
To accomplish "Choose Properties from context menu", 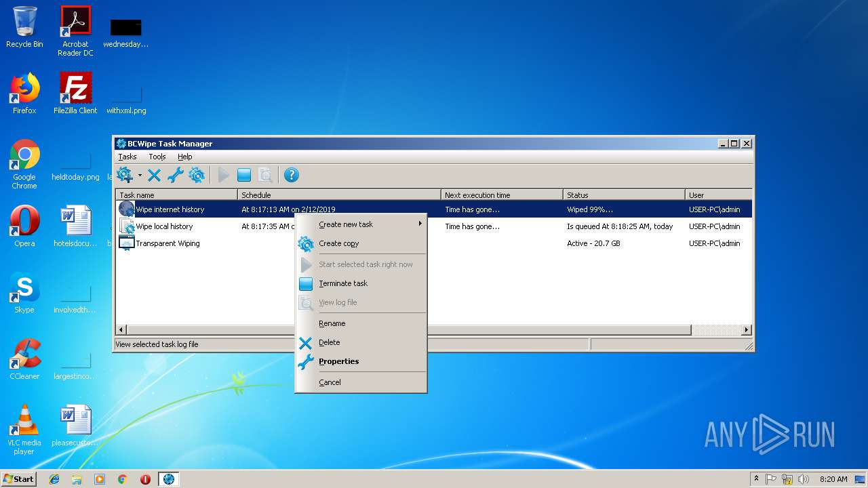I will coord(361,361).
